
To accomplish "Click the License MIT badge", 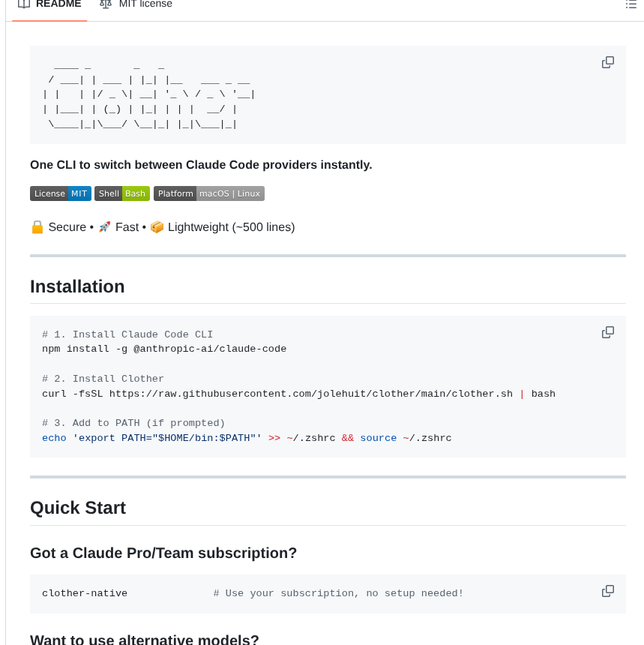I will tap(60, 193).
